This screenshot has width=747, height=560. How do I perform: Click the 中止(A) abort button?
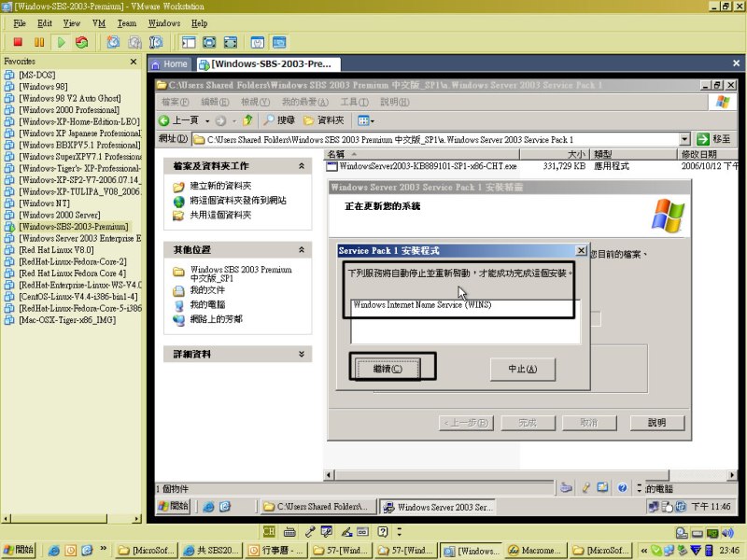[x=523, y=369]
